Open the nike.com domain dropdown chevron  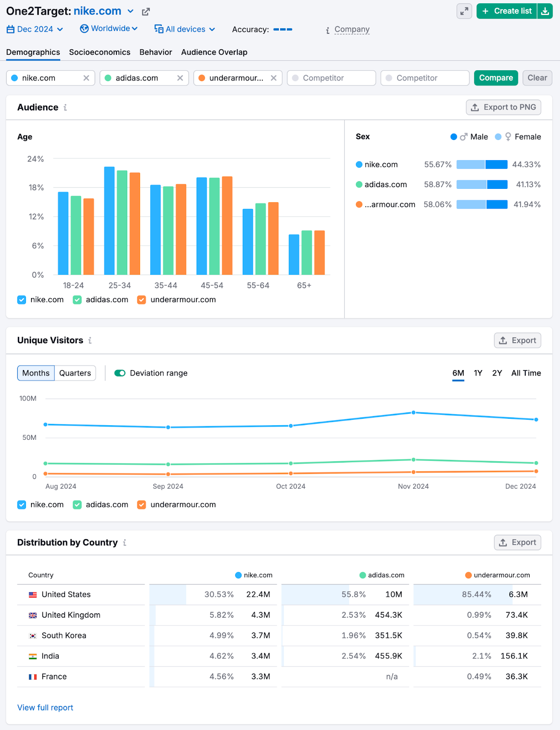[x=131, y=11]
